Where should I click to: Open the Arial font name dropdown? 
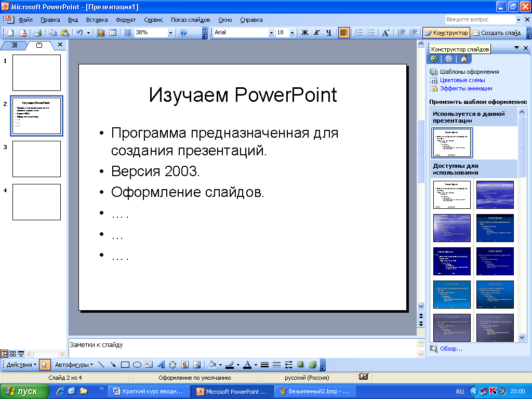(x=271, y=33)
